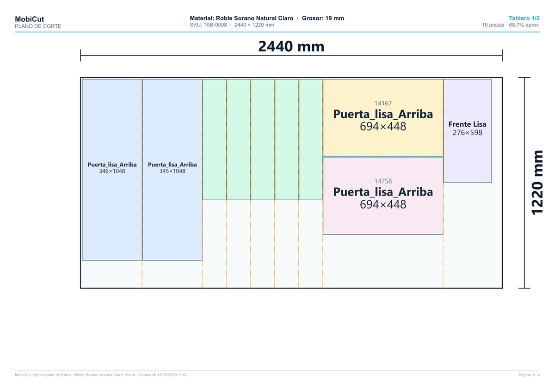This screenshot has height=392, width=555.
Task: Click the Tablero 1/2 label
Action: click(524, 18)
